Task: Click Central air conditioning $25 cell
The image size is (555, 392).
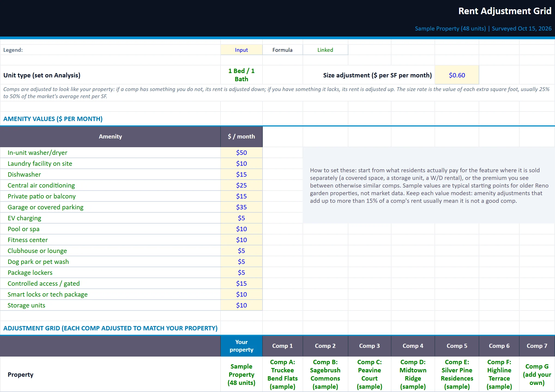Action: tap(241, 185)
